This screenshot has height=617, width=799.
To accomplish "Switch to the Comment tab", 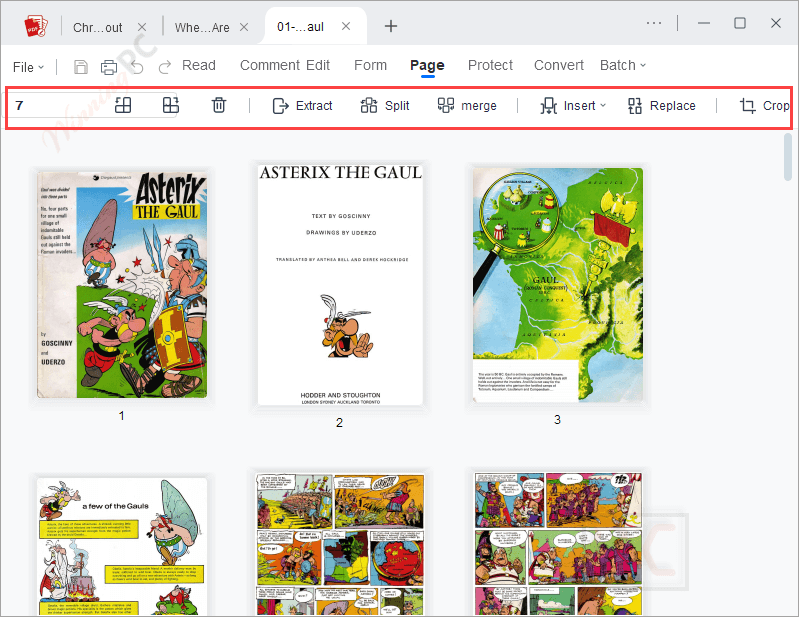I will (x=270, y=65).
